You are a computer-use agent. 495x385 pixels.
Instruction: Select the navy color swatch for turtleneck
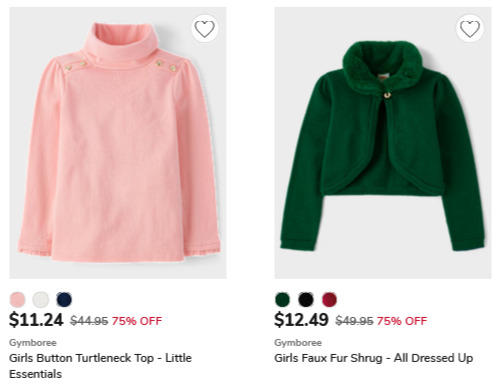[x=64, y=299]
